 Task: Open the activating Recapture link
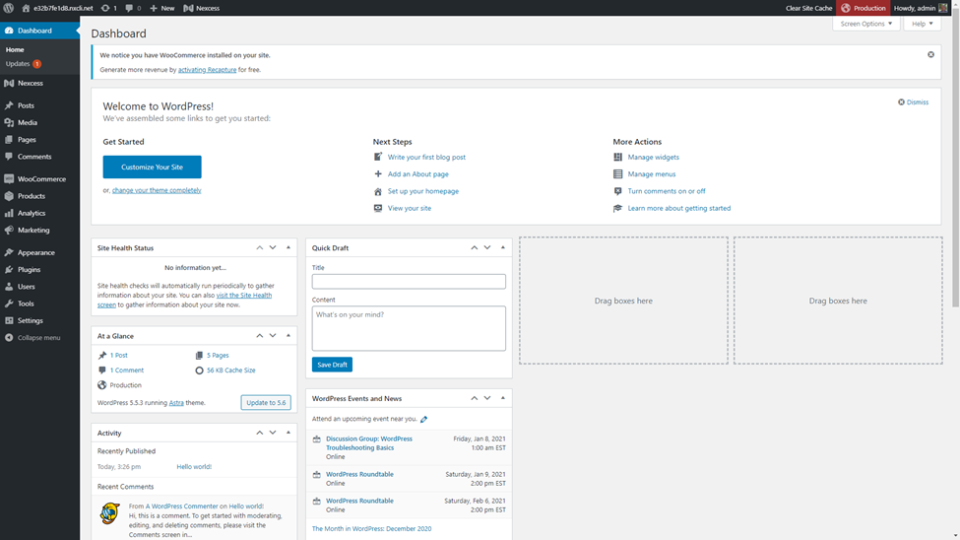click(207, 70)
